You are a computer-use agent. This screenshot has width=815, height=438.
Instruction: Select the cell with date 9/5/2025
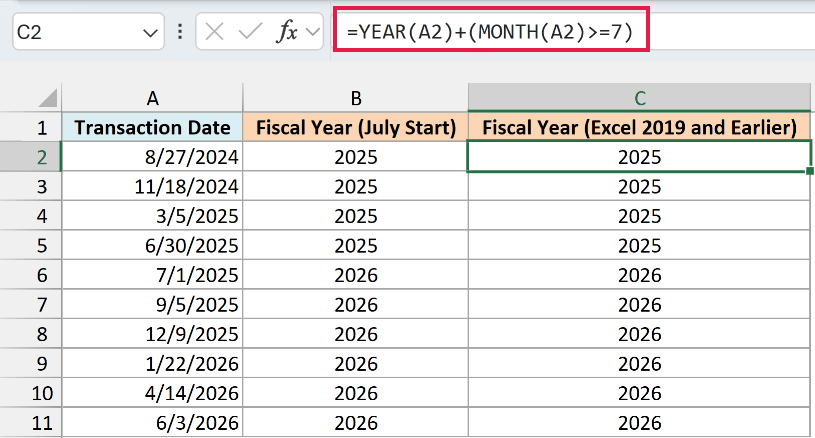tap(152, 304)
